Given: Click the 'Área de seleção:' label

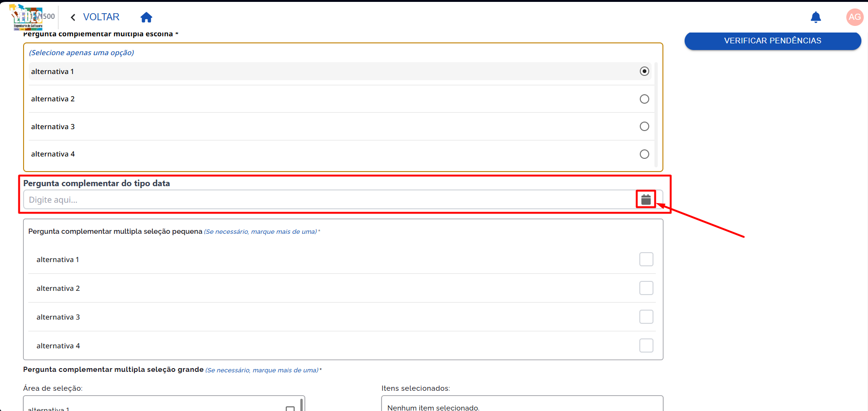Looking at the screenshot, I should pyautogui.click(x=53, y=388).
